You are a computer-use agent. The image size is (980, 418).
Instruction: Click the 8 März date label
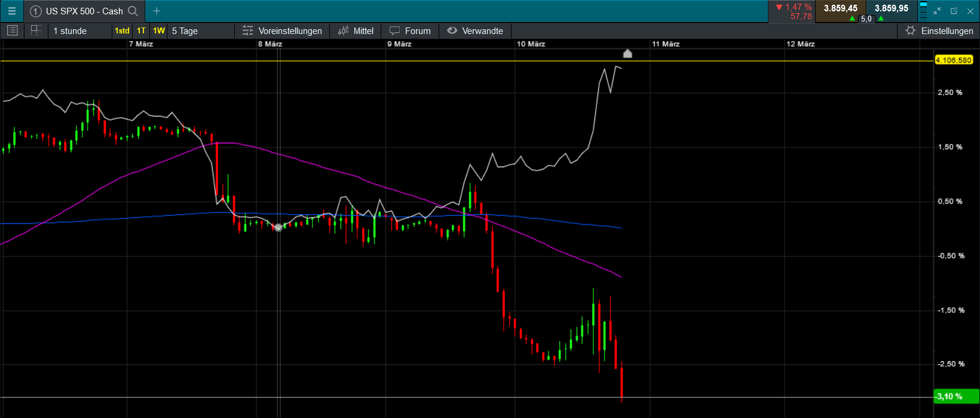click(x=270, y=44)
